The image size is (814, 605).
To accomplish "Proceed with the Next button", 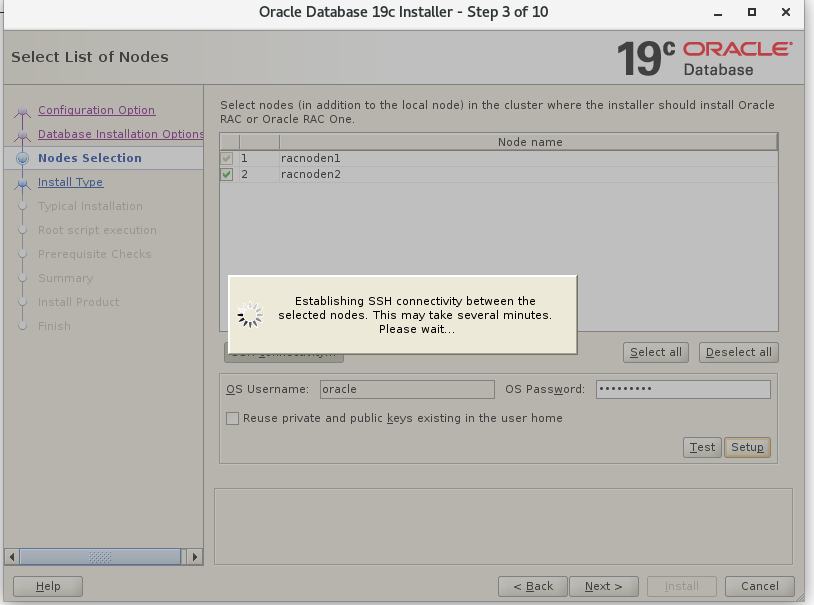I will (604, 586).
